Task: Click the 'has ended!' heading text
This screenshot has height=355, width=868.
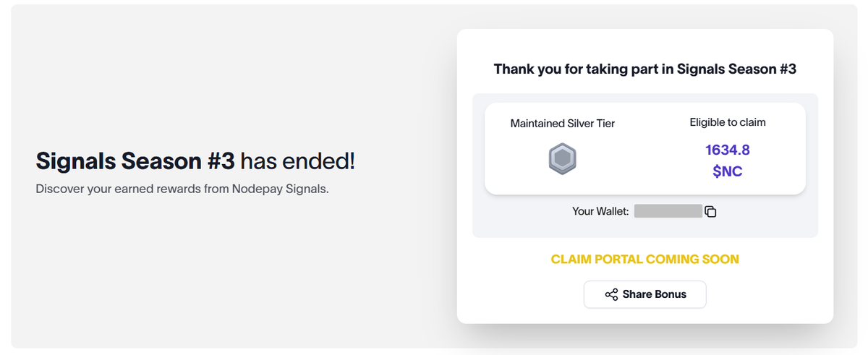Action: [298, 161]
